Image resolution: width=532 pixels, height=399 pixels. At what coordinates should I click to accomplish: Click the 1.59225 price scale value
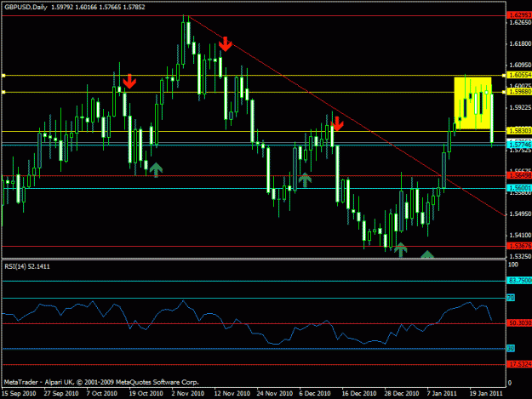pyautogui.click(x=520, y=107)
